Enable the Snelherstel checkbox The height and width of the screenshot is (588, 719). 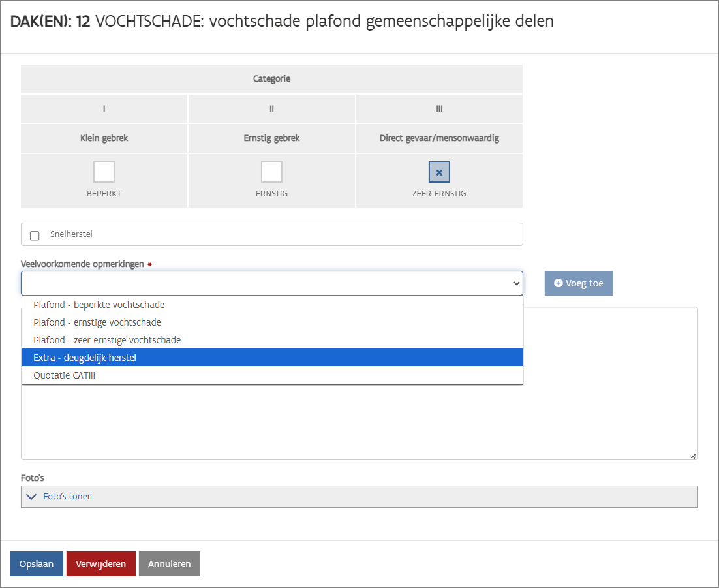coord(35,236)
